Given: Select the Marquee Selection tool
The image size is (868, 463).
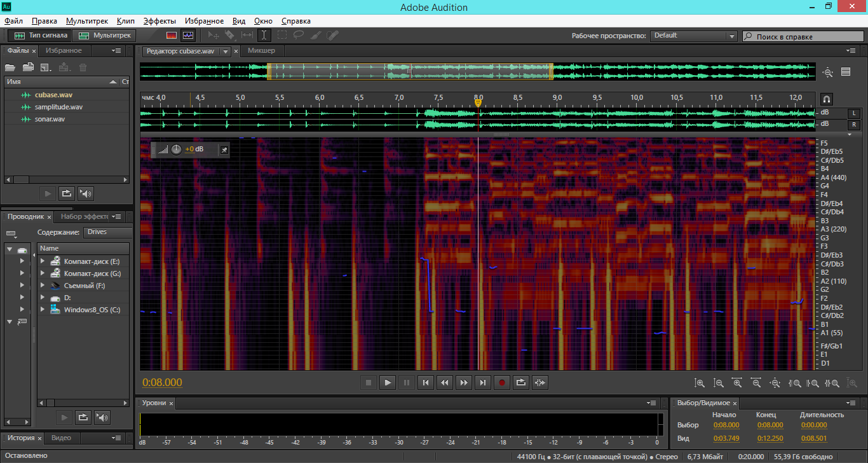Looking at the screenshot, I should click(281, 36).
